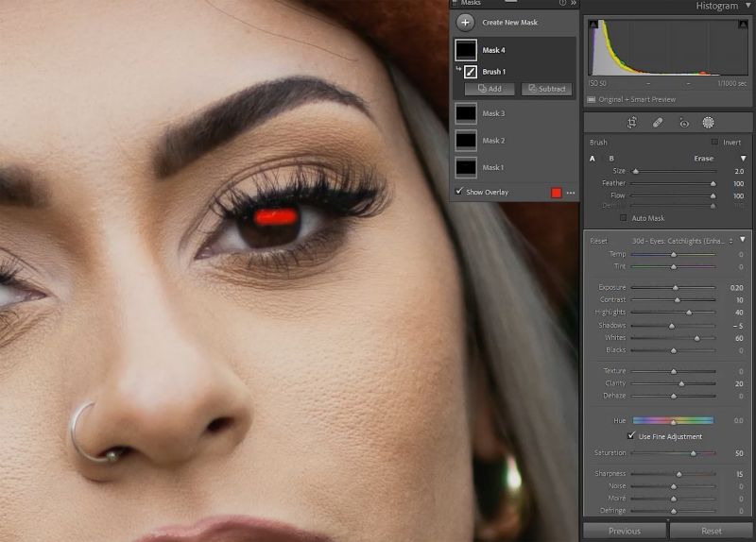
Task: Select the Red Eye Correction tool
Action: [x=683, y=123]
